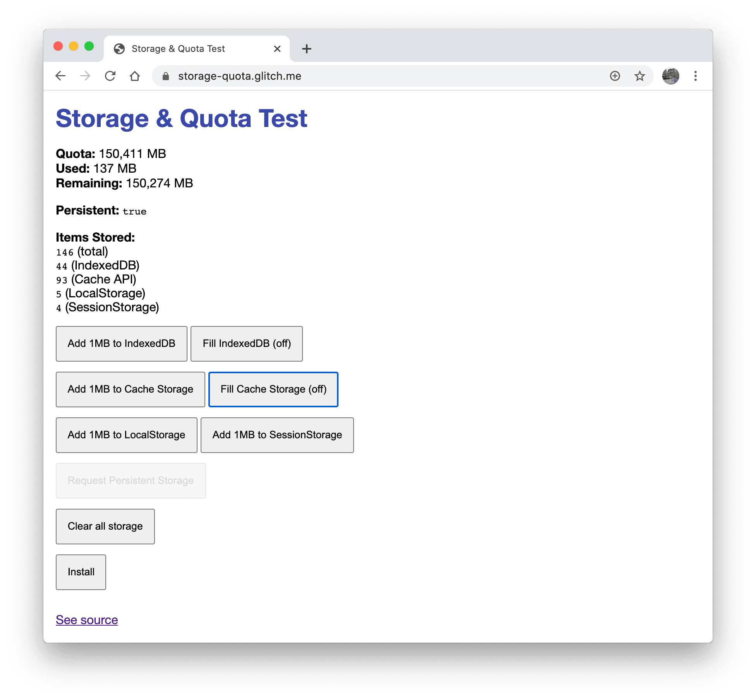Click Add 1MB to LocalStorage button

coord(126,435)
